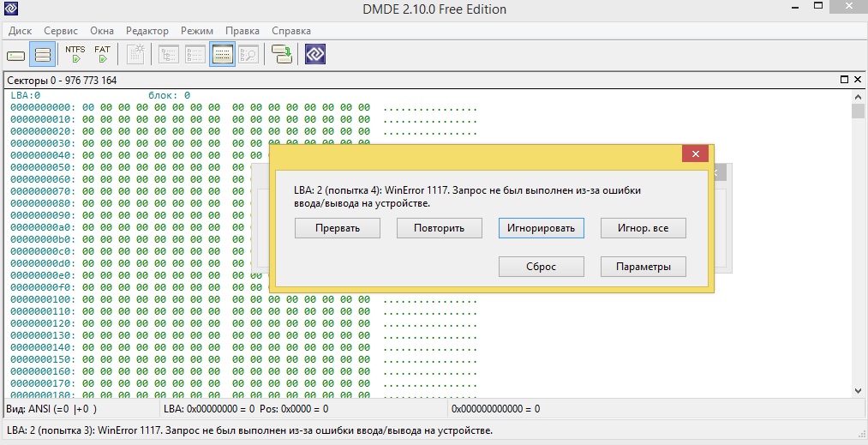Click the ASCII column of row 0000000000
Screen dimensions: 868x445
[429, 108]
